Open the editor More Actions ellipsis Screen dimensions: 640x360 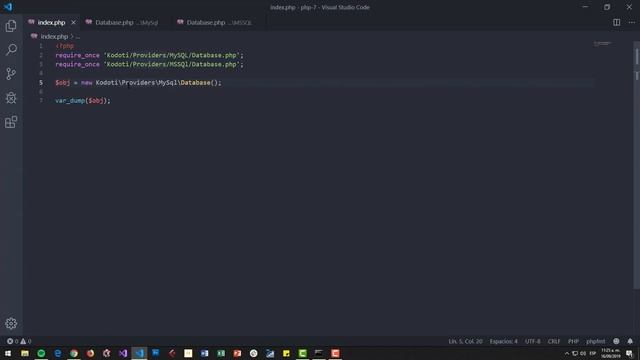pos(631,22)
